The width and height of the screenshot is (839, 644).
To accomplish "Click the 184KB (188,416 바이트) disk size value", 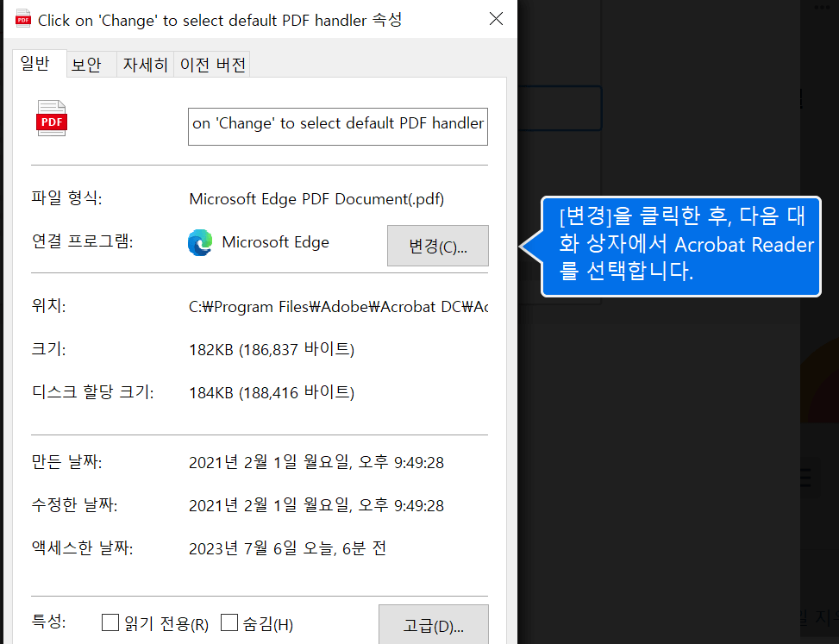I will [x=272, y=392].
